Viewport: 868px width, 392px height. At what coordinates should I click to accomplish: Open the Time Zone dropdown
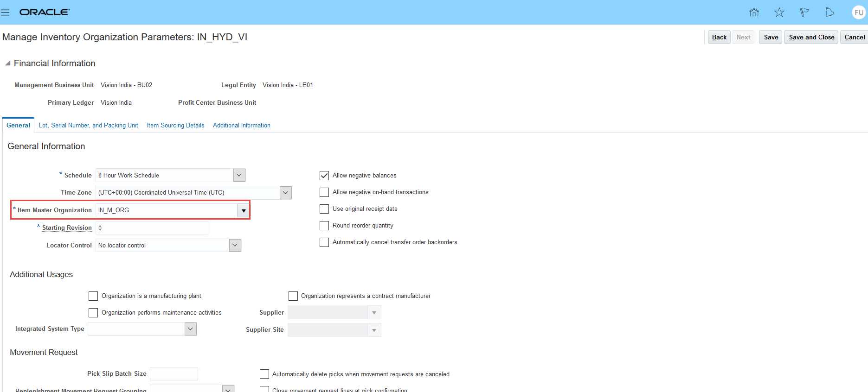point(286,192)
